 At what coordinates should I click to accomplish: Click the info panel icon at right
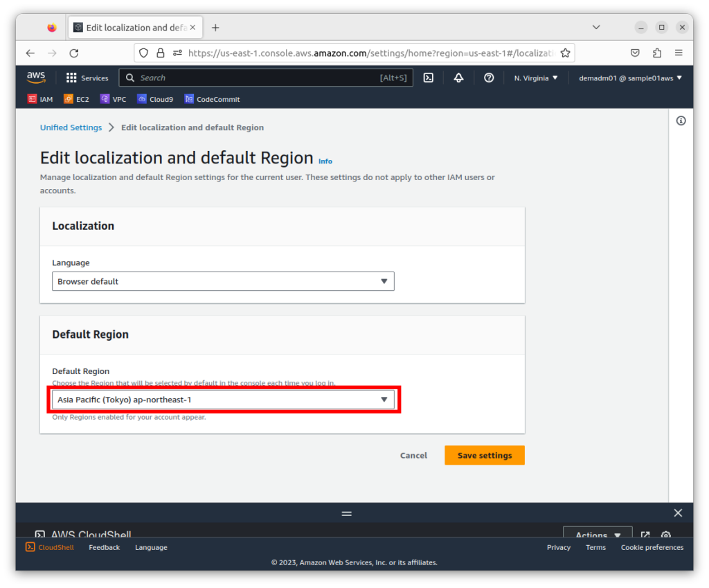(681, 121)
